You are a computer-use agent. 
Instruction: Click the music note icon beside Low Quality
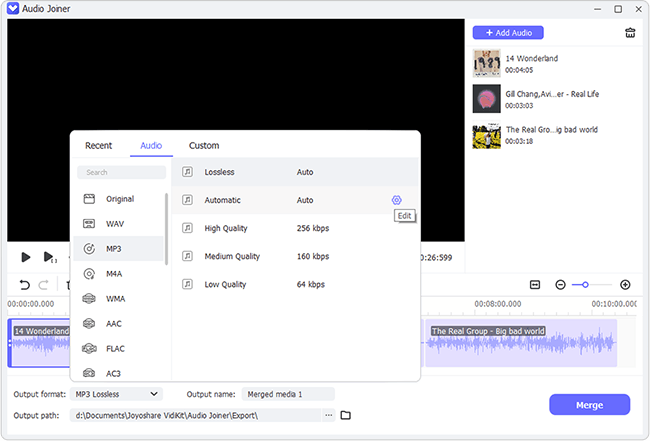pyautogui.click(x=187, y=284)
